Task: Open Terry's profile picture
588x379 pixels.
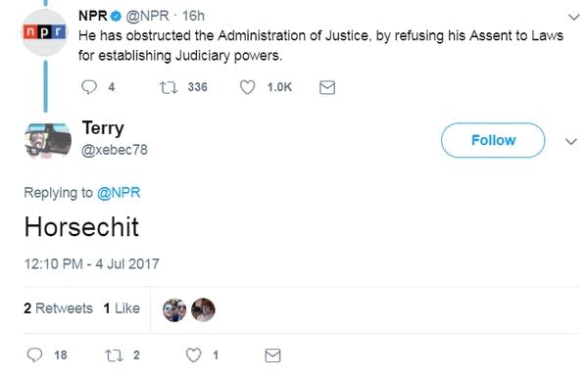Action: click(48, 140)
